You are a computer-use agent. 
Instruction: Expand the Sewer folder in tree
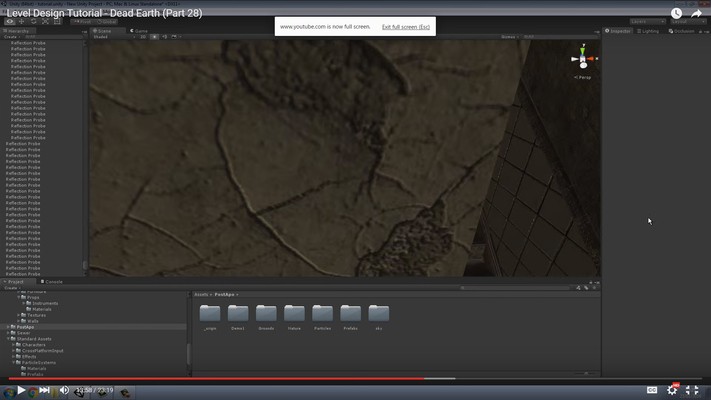click(x=8, y=333)
